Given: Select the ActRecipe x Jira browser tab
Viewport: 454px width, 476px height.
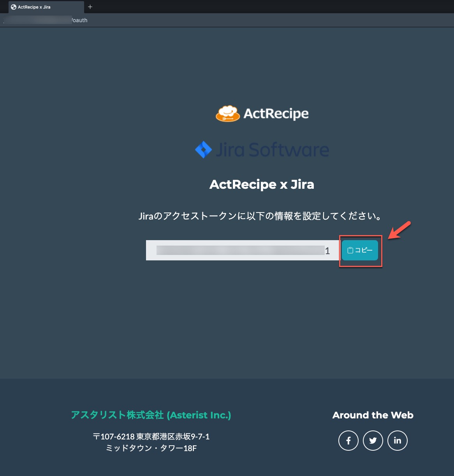Looking at the screenshot, I should tap(46, 7).
